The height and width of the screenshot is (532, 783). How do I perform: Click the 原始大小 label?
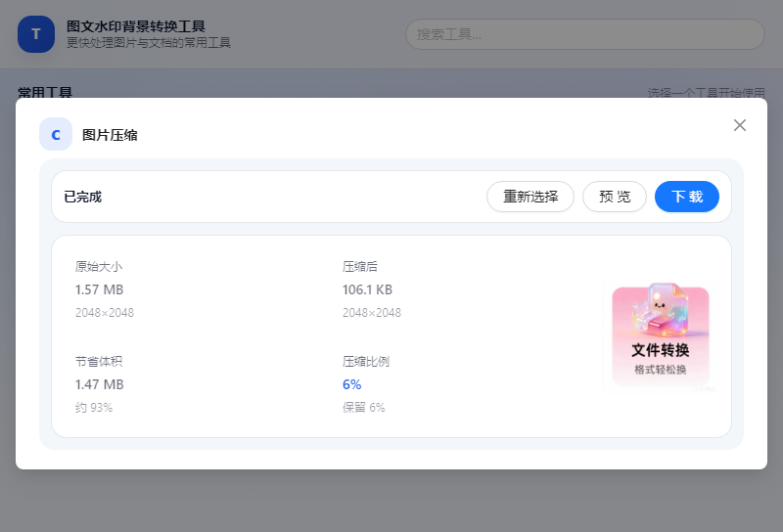click(99, 267)
